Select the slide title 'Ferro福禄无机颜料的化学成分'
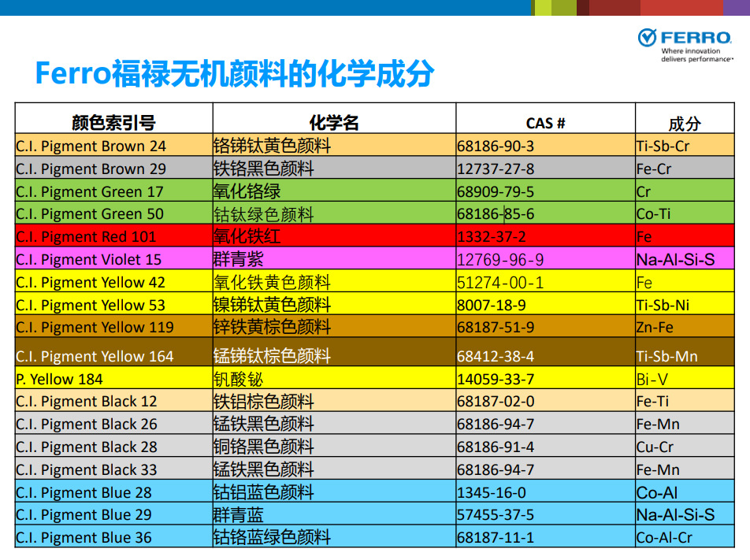 pos(235,73)
